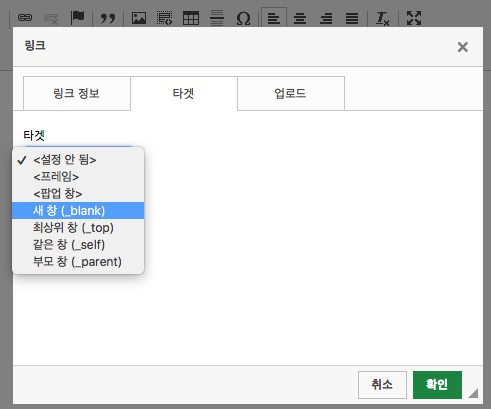This screenshot has width=491, height=409.
Task: Pick the <팝업 창> option
Action: pos(78,194)
